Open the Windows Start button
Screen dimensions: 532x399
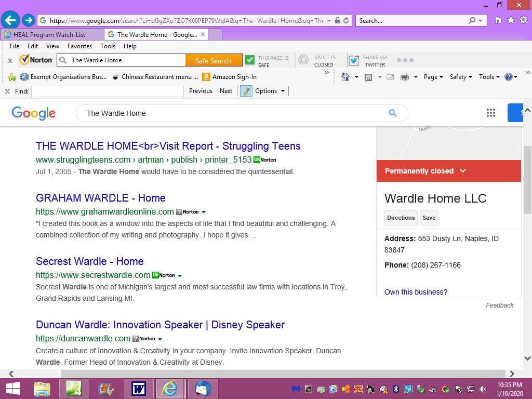click(x=13, y=389)
